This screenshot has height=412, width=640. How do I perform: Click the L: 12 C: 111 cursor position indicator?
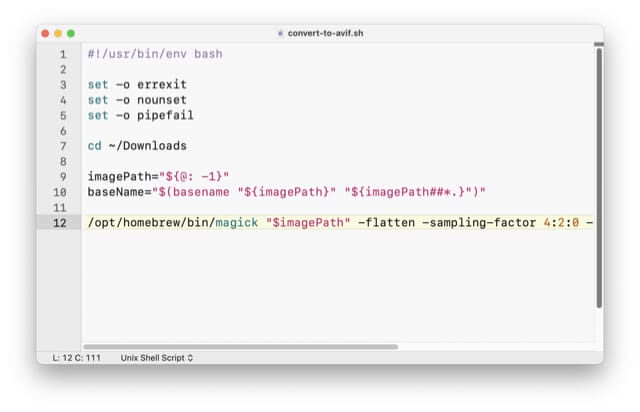click(x=76, y=358)
